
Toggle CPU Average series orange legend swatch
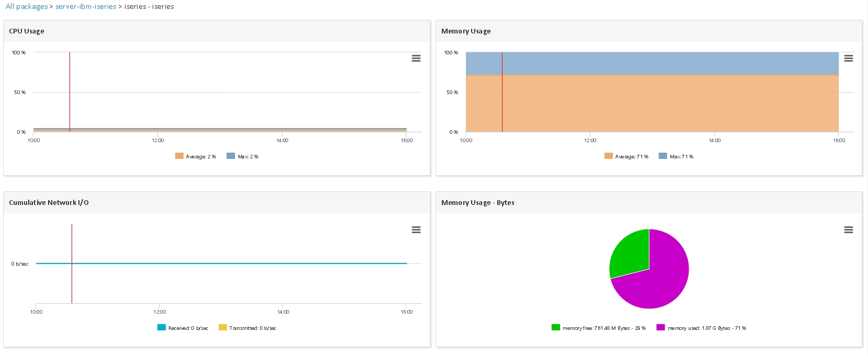coord(179,156)
